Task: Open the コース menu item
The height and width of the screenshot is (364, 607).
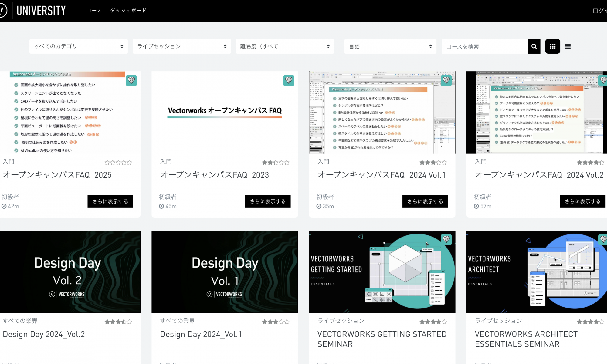Action: [x=94, y=11]
